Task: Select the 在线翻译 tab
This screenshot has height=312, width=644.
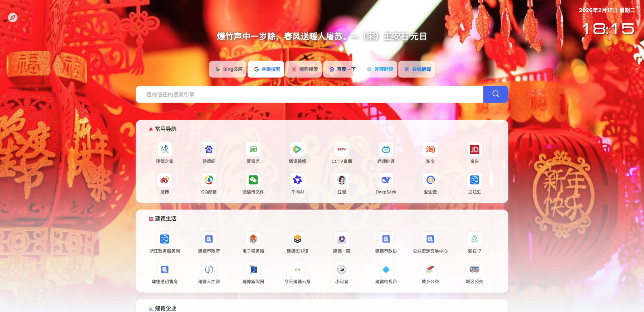Action: pyautogui.click(x=417, y=69)
